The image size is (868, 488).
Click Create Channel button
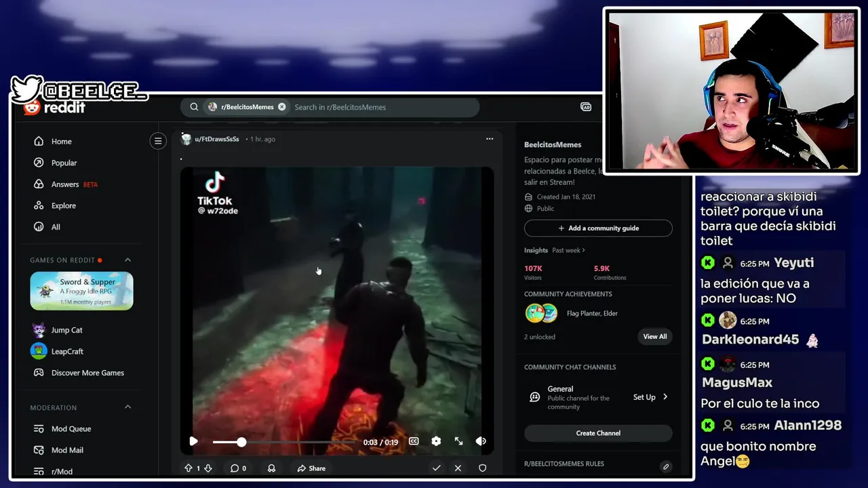pyautogui.click(x=598, y=433)
